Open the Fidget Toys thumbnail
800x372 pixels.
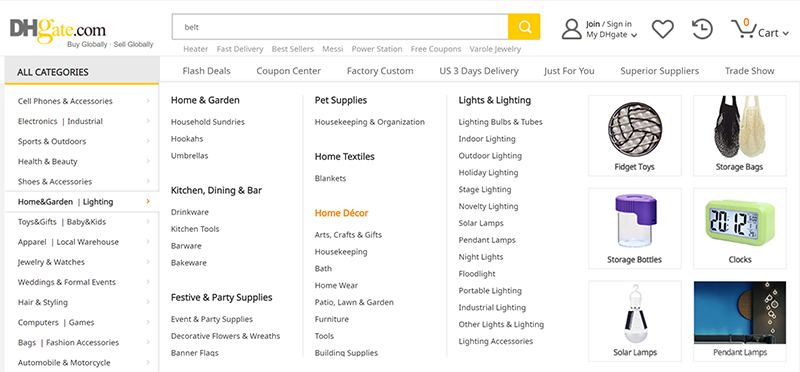pyautogui.click(x=635, y=135)
